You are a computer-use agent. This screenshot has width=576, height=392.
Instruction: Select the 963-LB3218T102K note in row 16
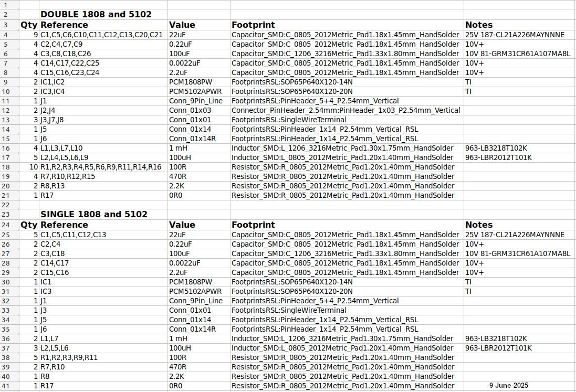coord(496,149)
